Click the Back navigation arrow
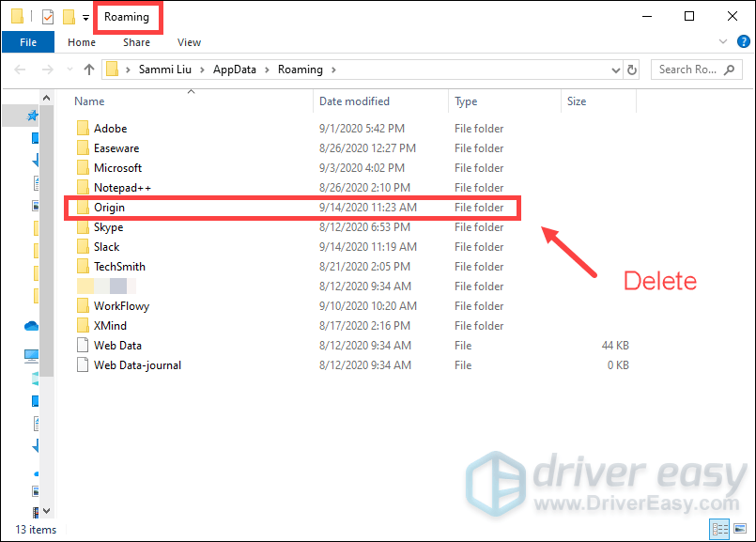 [x=21, y=70]
